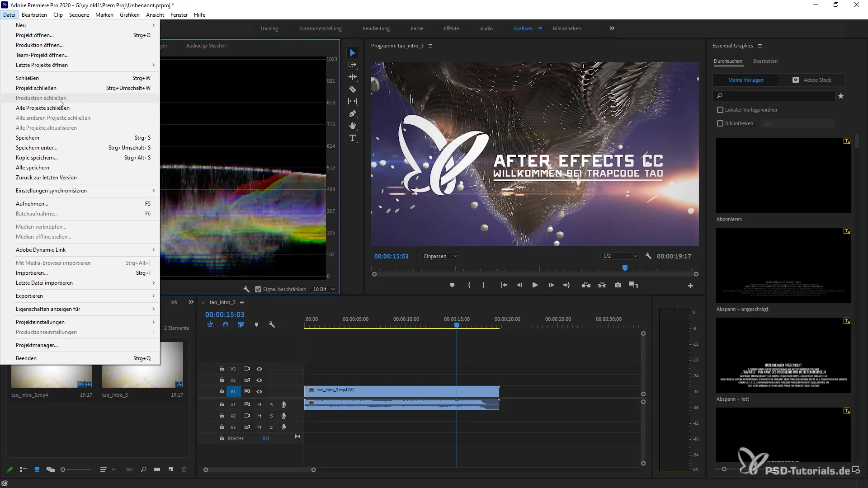
Task: Open playback resolution 1/2 dropdown
Action: click(620, 256)
